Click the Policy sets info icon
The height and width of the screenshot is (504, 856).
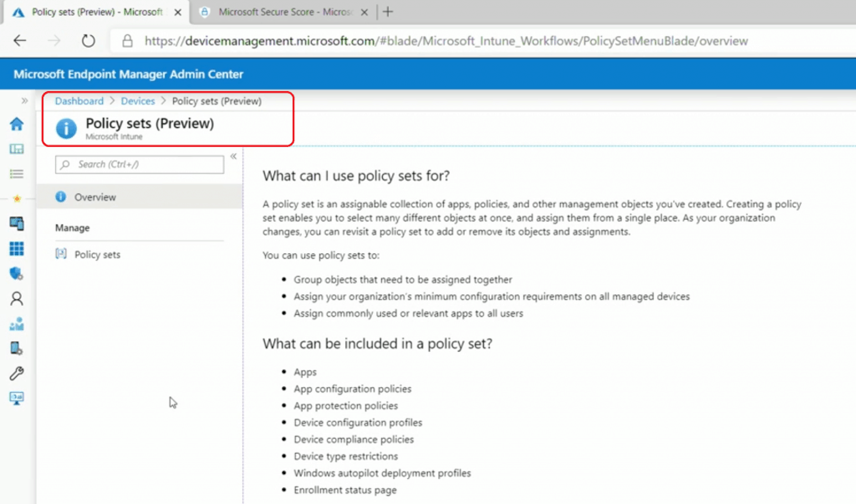pos(66,129)
